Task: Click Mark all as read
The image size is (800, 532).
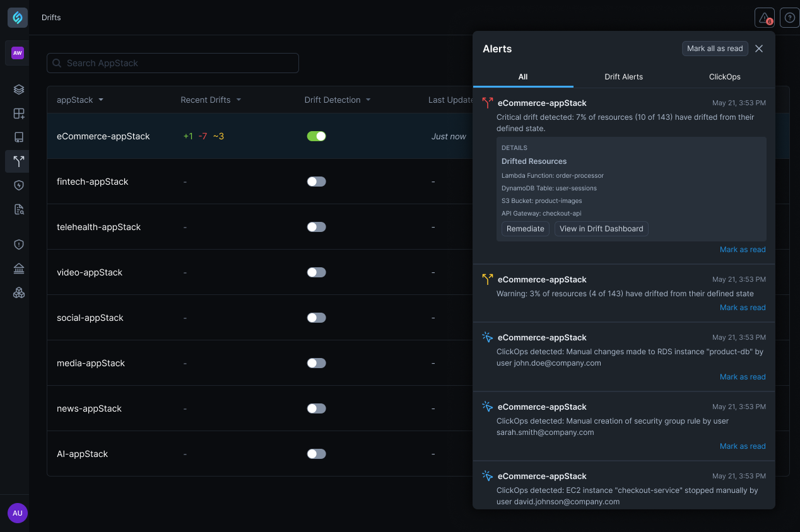Action: (x=714, y=49)
